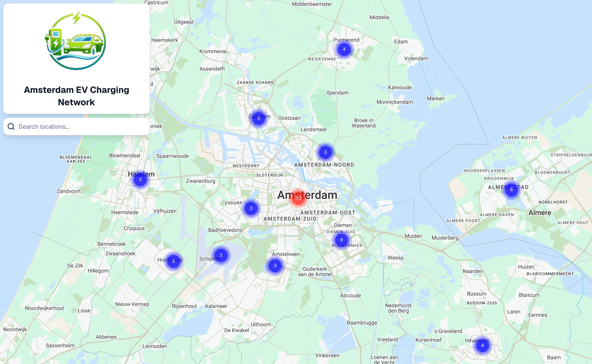
Task: Click the Abcoude town label
Action: click(x=350, y=296)
